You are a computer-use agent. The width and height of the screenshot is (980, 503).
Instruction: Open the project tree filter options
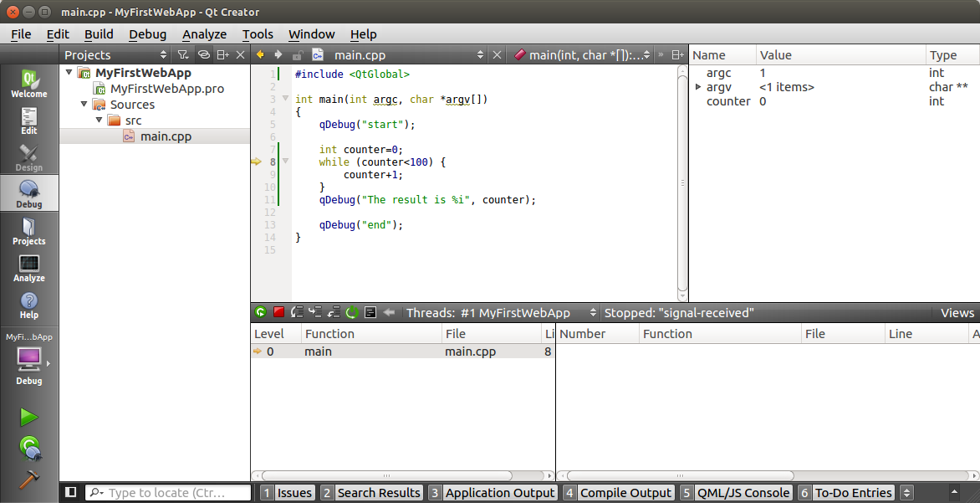[183, 55]
